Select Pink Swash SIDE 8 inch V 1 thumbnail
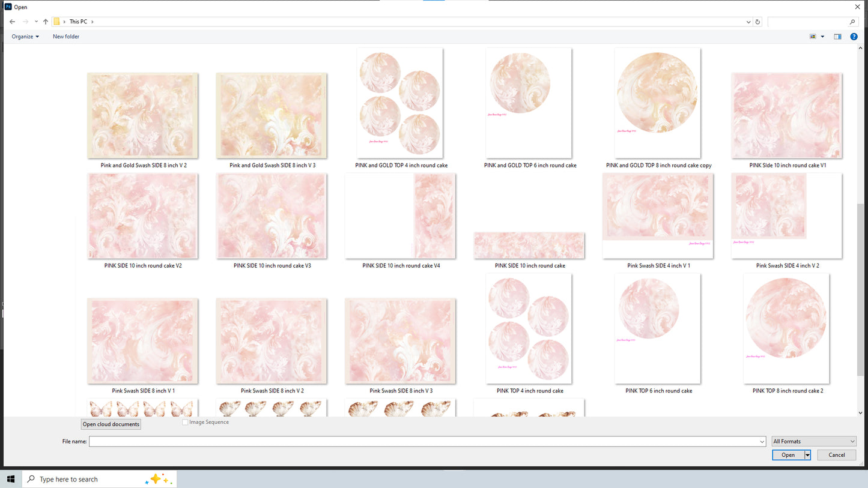This screenshot has height=488, width=868. pos(143,341)
